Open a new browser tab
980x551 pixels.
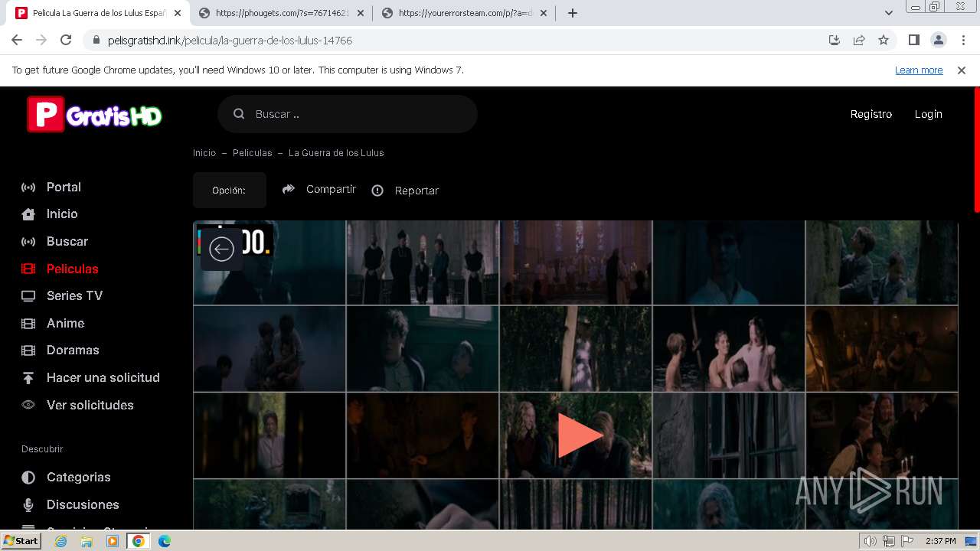(x=572, y=13)
